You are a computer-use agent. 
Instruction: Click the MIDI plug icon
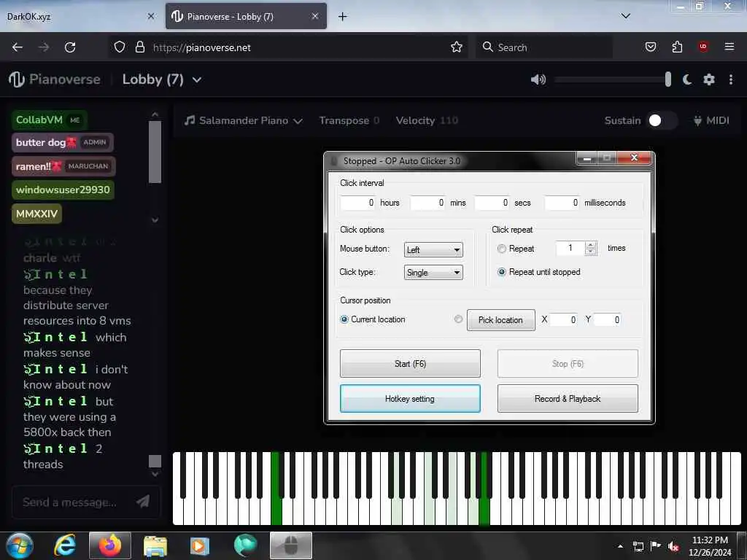697,120
